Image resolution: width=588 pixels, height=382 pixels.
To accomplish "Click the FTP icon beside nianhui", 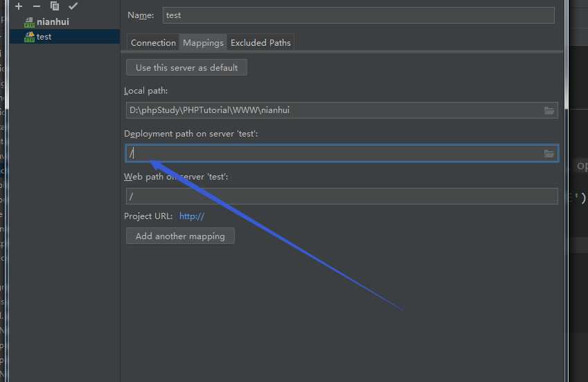I will coord(29,22).
